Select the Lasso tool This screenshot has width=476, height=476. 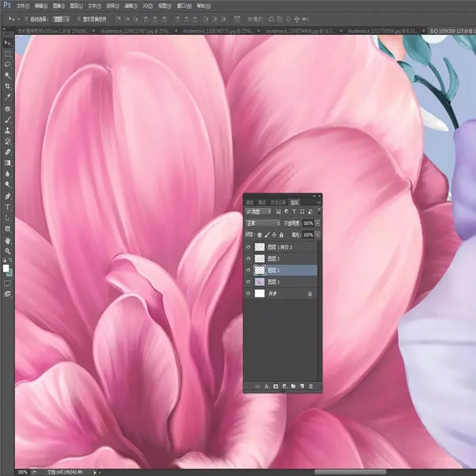(x=8, y=65)
